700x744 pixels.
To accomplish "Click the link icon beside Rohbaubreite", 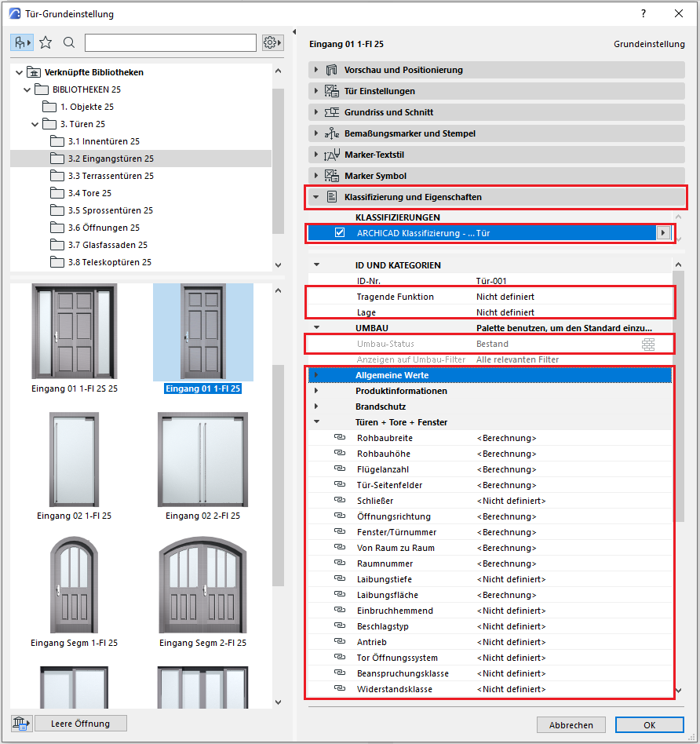I will point(339,438).
